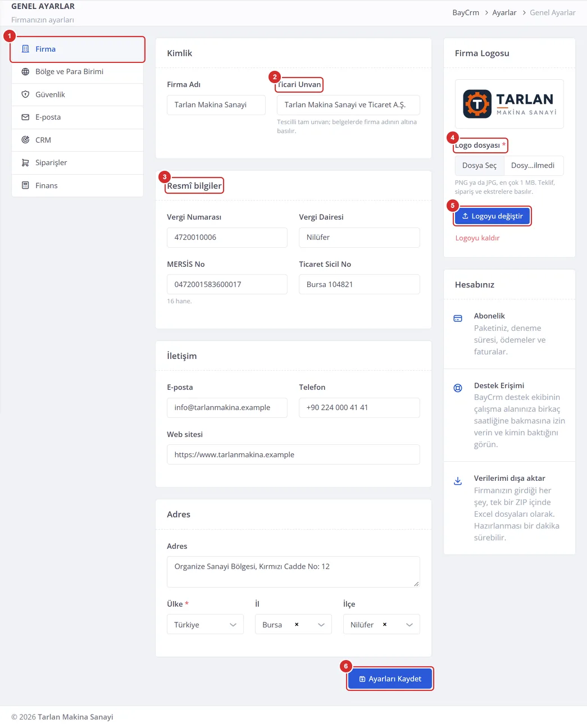Screen dimensions: 587x728
Task: Clear the Nilüfer district selection with its x
Action: [x=385, y=625]
